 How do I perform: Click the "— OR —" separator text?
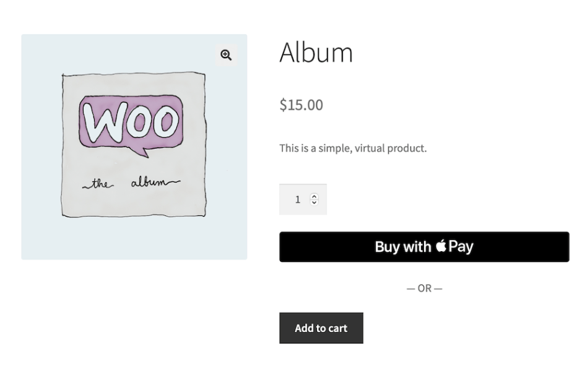point(424,288)
